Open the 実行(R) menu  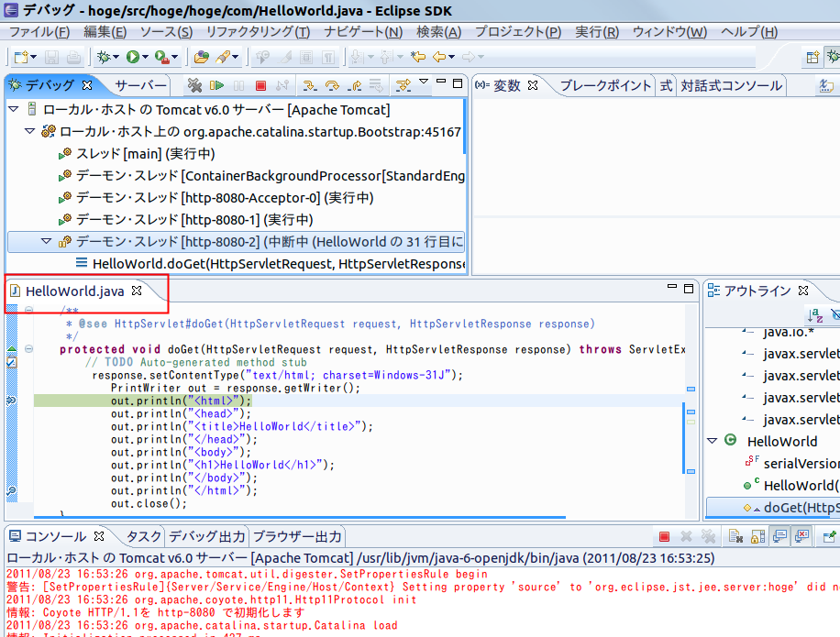coord(597,32)
